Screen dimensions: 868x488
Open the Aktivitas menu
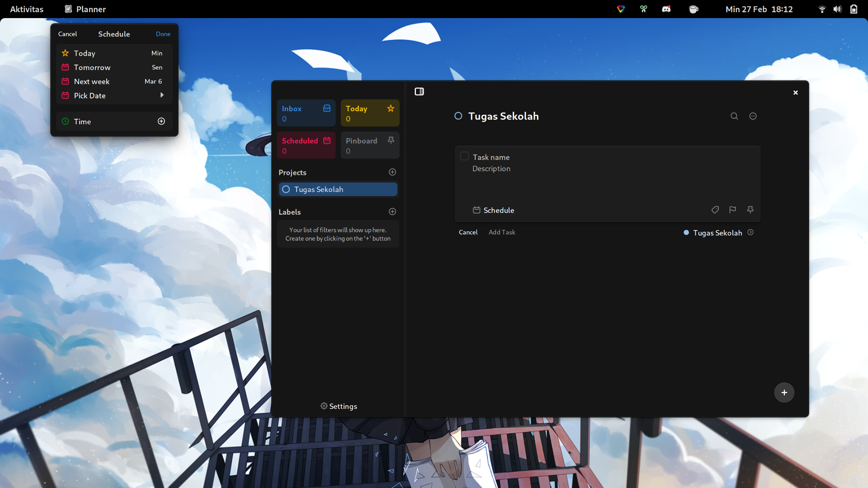(27, 9)
